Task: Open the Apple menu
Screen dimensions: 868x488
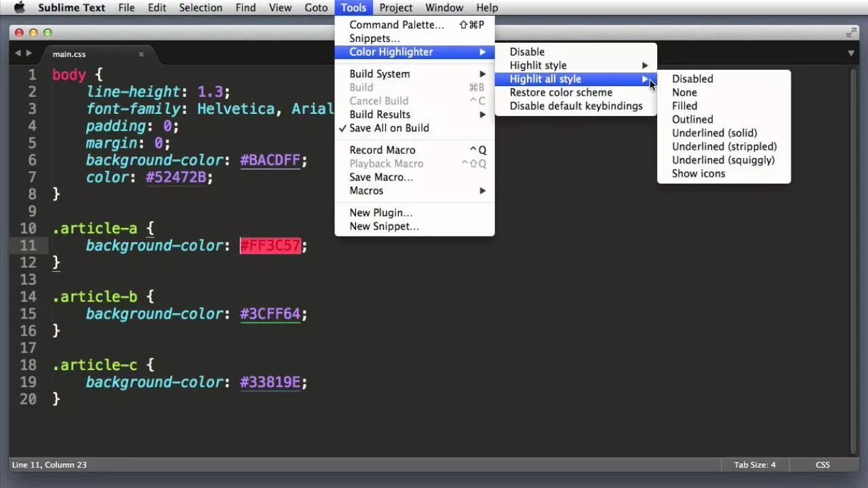Action: click(x=19, y=7)
